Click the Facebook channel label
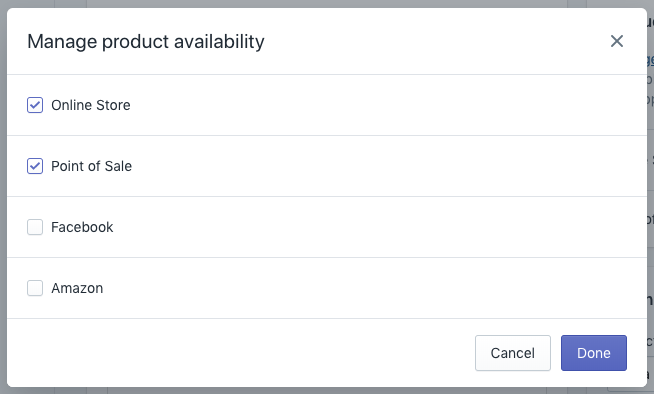The height and width of the screenshot is (394, 654). click(82, 227)
